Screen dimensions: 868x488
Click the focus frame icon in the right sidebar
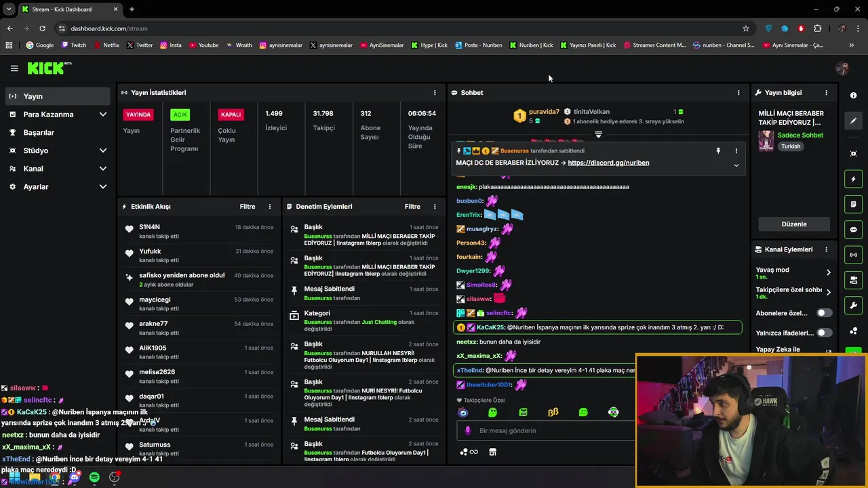point(853,154)
